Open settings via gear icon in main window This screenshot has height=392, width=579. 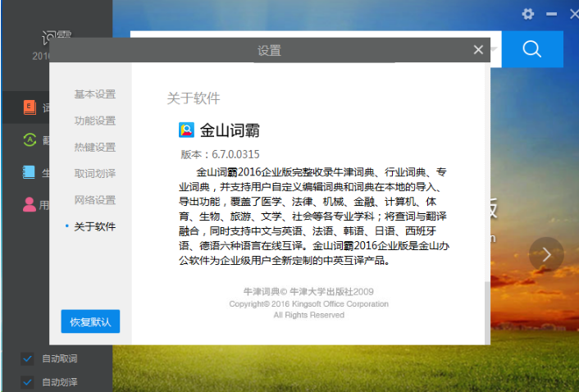click(x=527, y=15)
